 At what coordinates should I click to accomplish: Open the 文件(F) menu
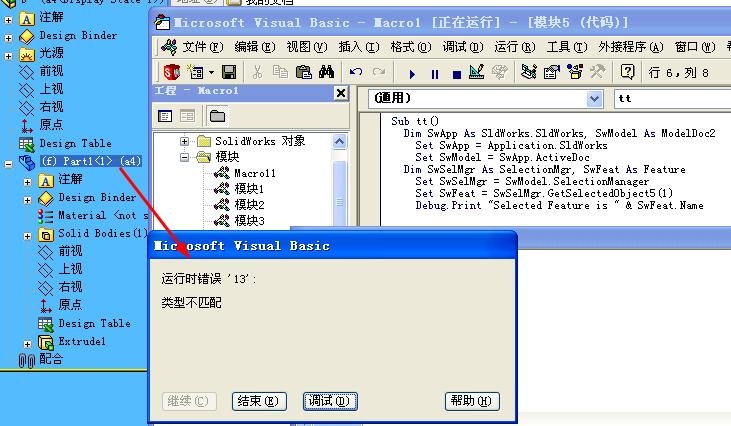tap(203, 47)
